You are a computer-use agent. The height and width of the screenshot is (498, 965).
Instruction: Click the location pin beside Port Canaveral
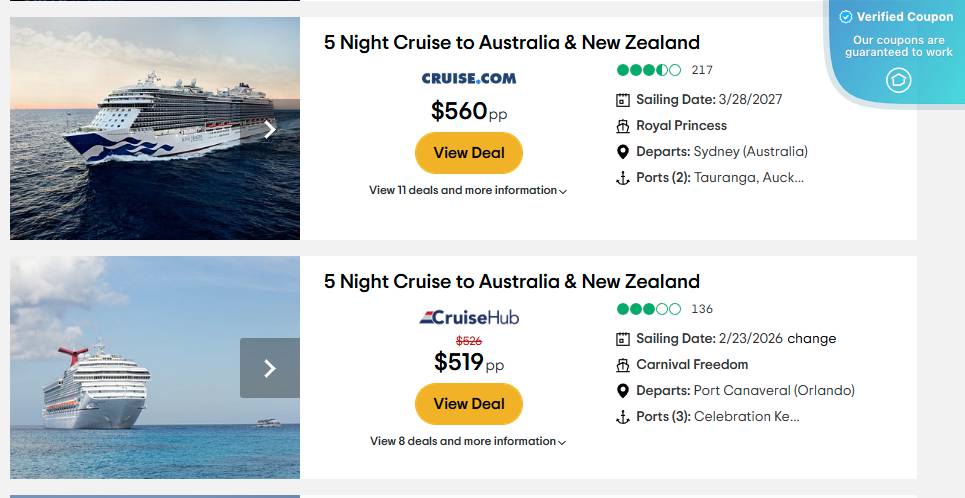623,391
